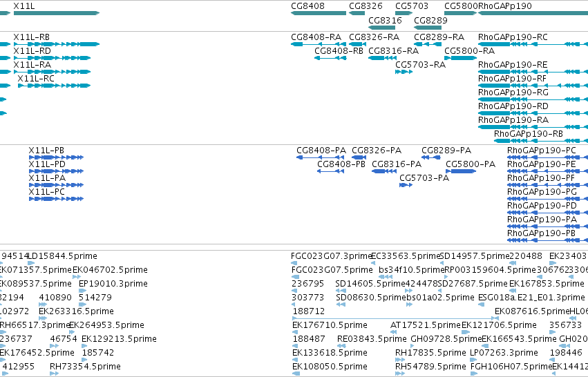Image resolution: width=588 pixels, height=377 pixels.
Task: Click EST EK176710.5prime
Action: click(295, 332)
